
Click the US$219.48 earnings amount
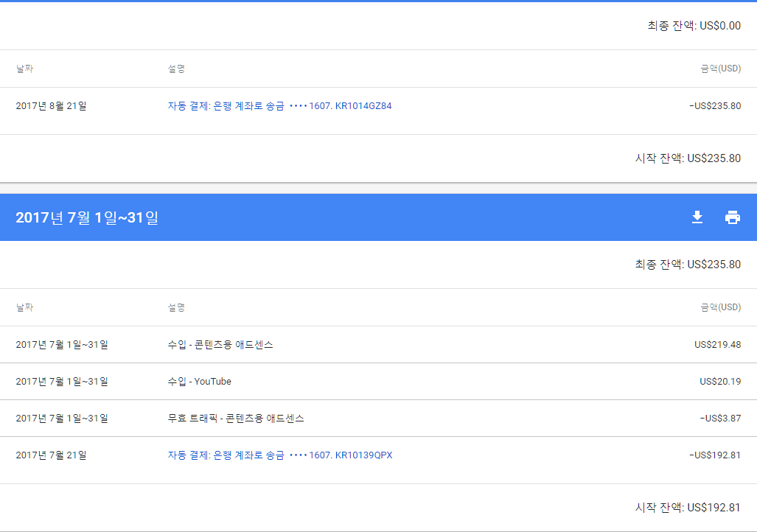[717, 345]
